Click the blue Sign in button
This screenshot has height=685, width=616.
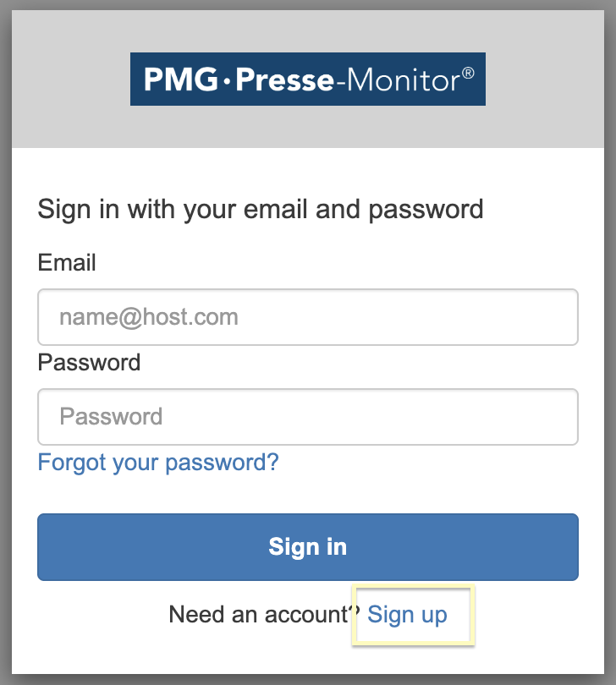pyautogui.click(x=308, y=547)
